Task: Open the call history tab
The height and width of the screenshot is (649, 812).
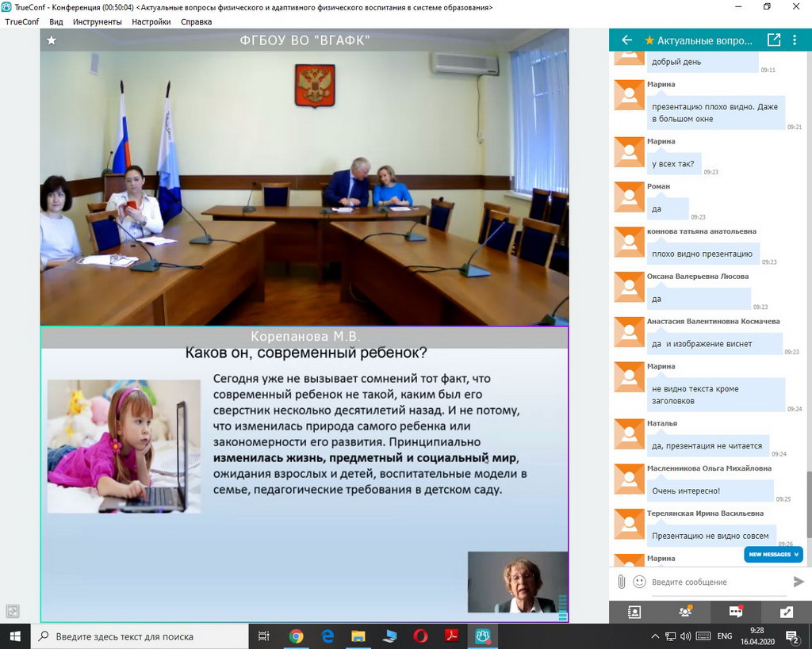Action: click(x=786, y=612)
